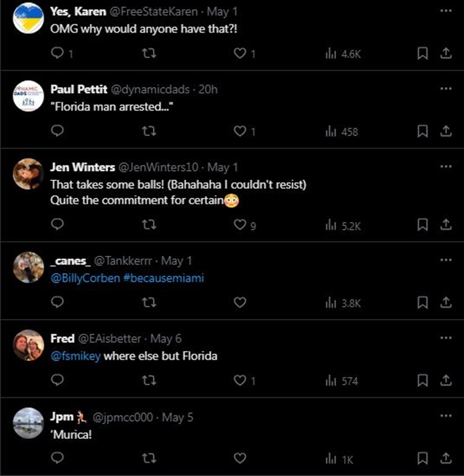Reply to Yes, Karen's tweet
This screenshot has height=476, width=464.
point(58,54)
